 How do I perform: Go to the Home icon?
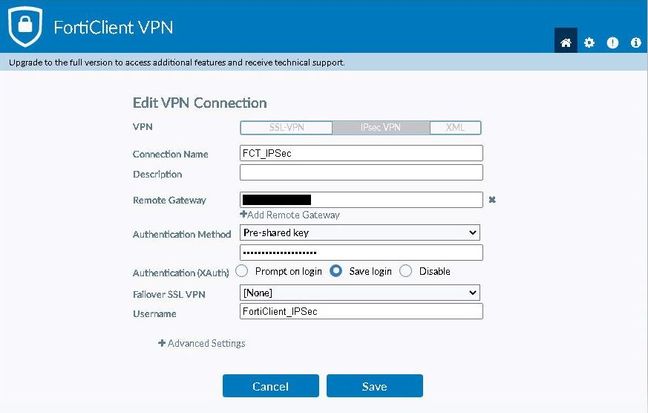566,43
